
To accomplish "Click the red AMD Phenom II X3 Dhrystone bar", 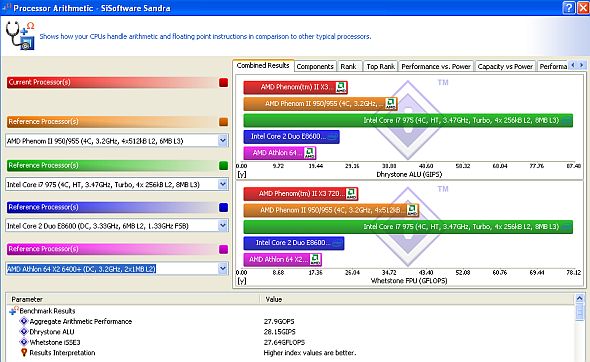I will coord(295,87).
